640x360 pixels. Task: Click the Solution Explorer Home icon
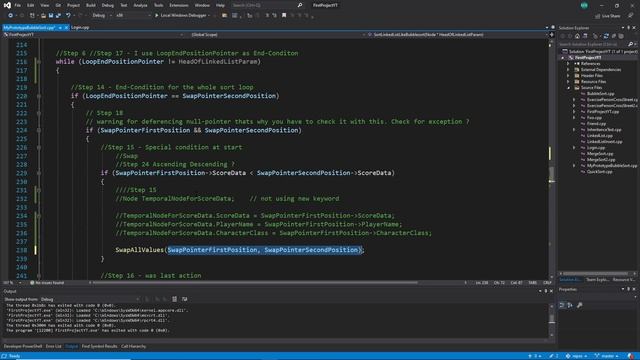tap(577, 36)
